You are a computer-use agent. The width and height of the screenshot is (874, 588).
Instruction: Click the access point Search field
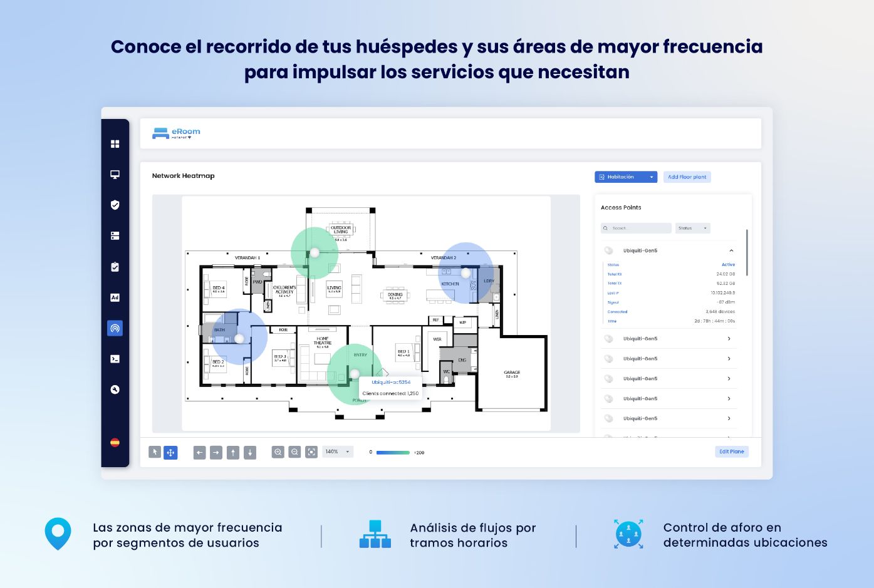point(636,229)
